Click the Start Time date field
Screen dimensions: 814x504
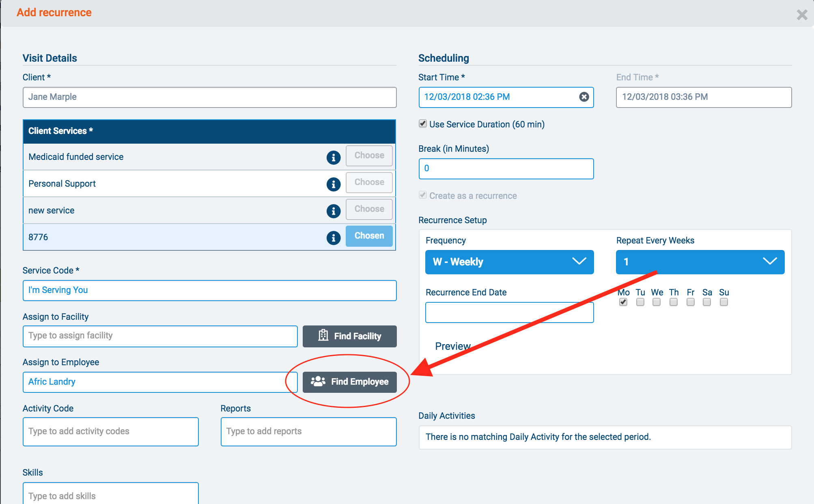(x=506, y=97)
